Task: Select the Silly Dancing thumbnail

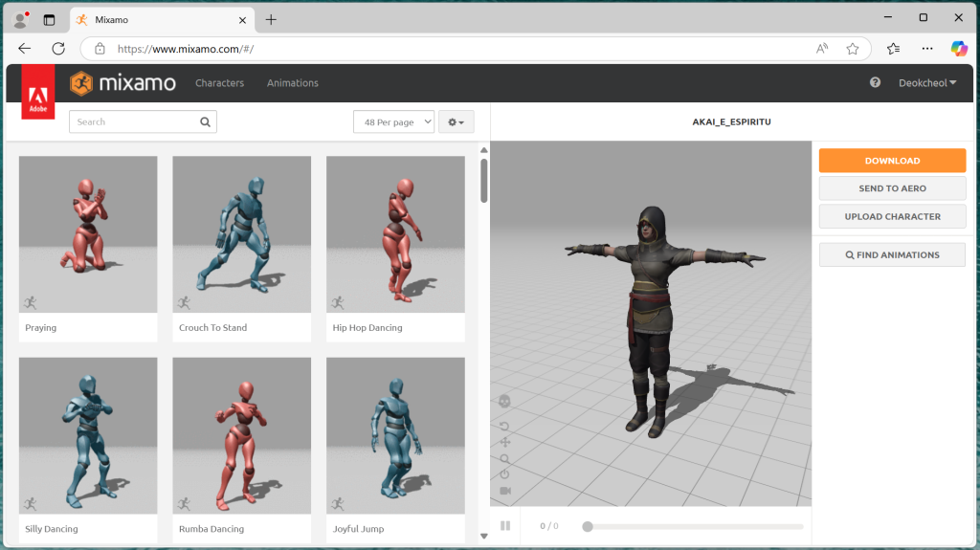Action: [88, 435]
